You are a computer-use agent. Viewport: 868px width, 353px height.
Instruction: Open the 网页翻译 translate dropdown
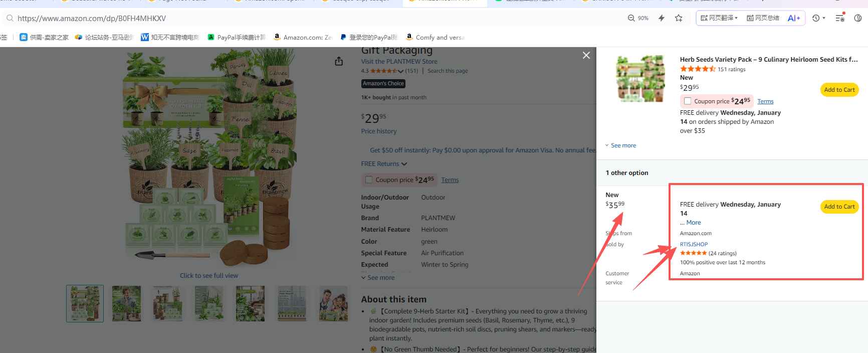(719, 18)
